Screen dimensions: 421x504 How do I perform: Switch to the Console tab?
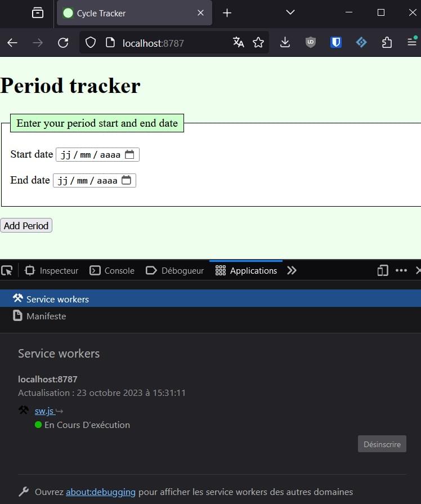tap(113, 270)
